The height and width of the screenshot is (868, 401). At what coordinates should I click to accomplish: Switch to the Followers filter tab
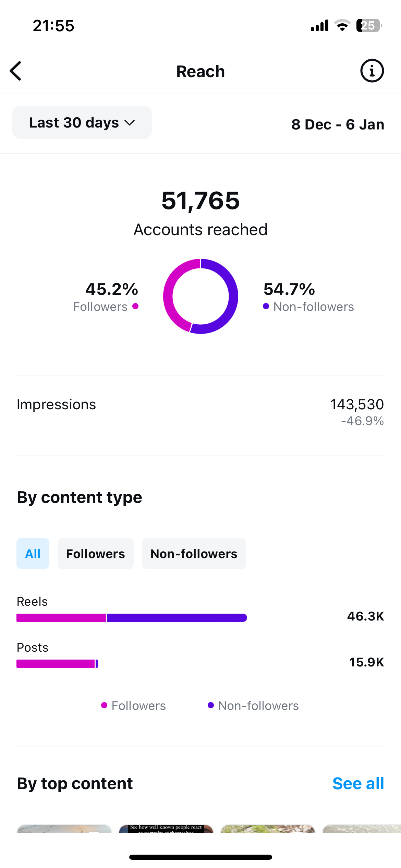(x=96, y=554)
